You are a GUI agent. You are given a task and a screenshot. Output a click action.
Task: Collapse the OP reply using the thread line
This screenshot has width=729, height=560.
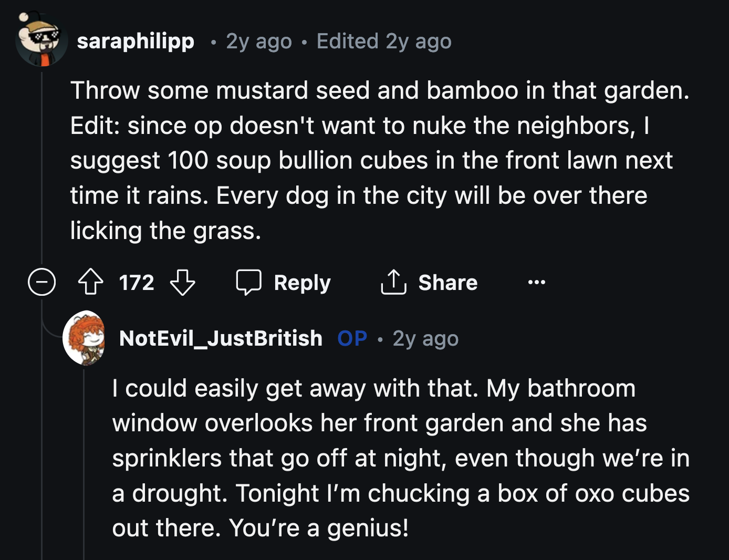[84, 452]
